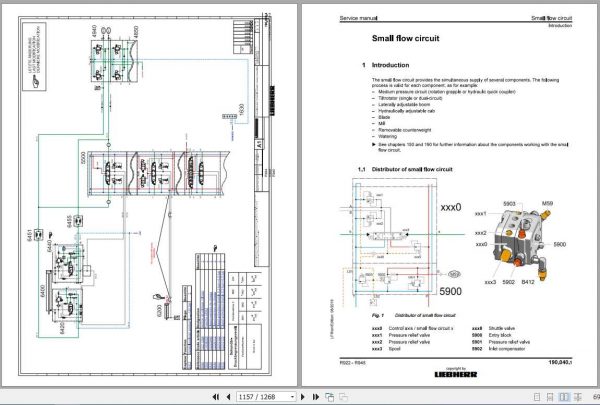The height and width of the screenshot is (405, 600).
Task: Click the 'Mill' bullet item
Action: (x=382, y=124)
